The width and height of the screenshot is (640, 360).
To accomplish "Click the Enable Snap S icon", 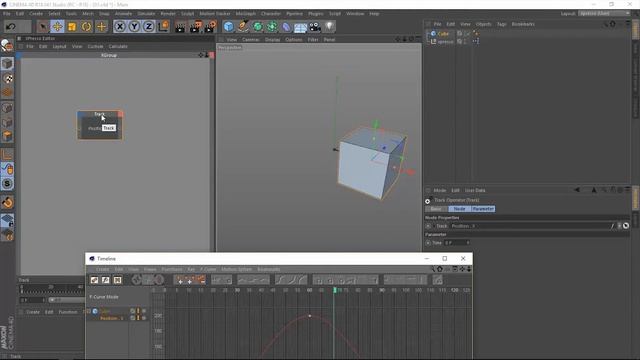I will pos(7,184).
